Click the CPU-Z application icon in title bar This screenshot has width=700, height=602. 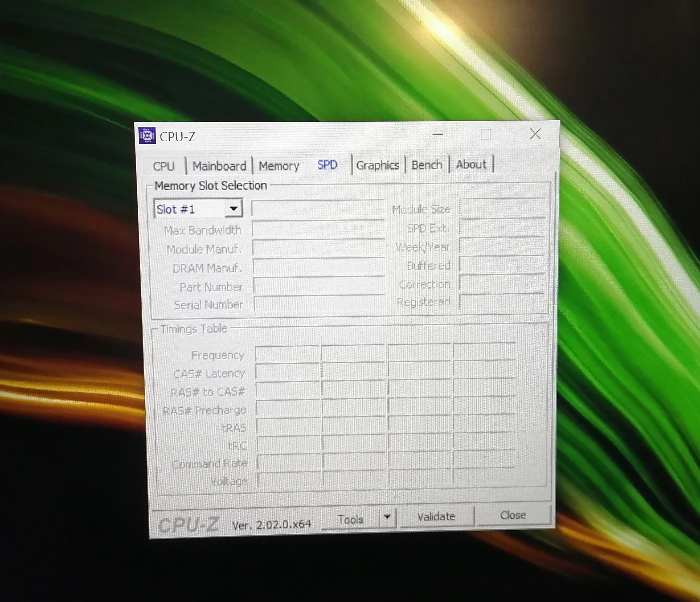pos(147,136)
